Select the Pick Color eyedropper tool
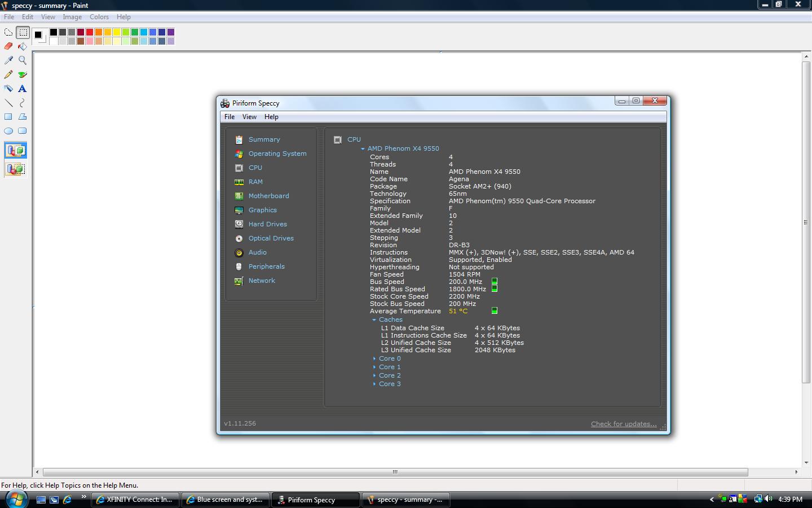 click(8, 60)
